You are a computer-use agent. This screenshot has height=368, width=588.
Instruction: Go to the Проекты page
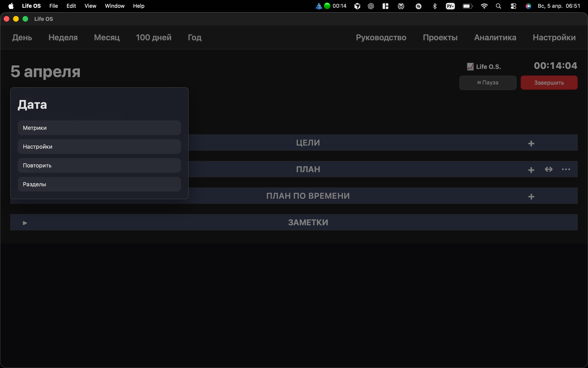pyautogui.click(x=440, y=37)
